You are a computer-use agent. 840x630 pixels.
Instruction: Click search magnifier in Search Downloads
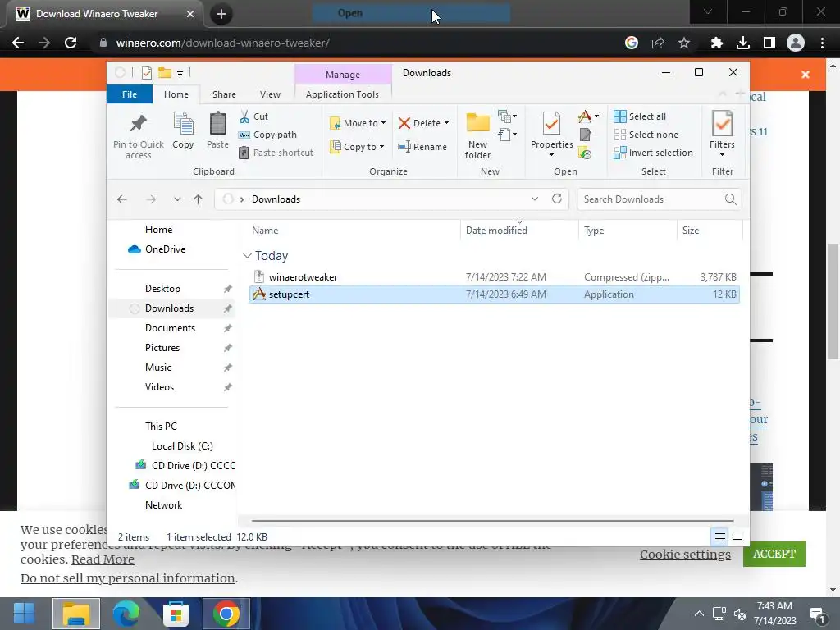point(730,199)
